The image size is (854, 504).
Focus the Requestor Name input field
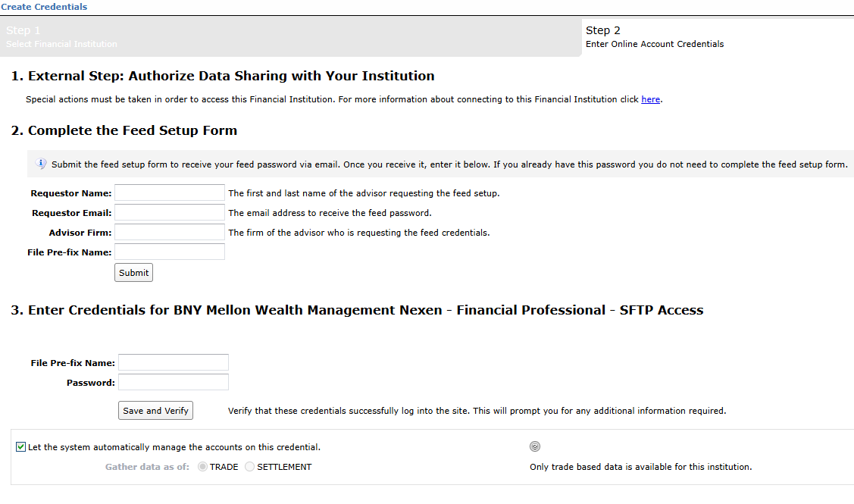(170, 193)
